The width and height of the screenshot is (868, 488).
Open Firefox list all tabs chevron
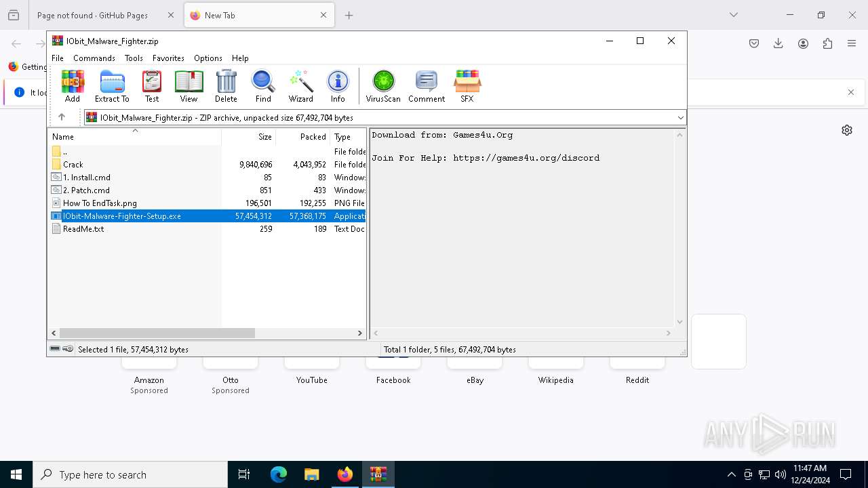[734, 15]
